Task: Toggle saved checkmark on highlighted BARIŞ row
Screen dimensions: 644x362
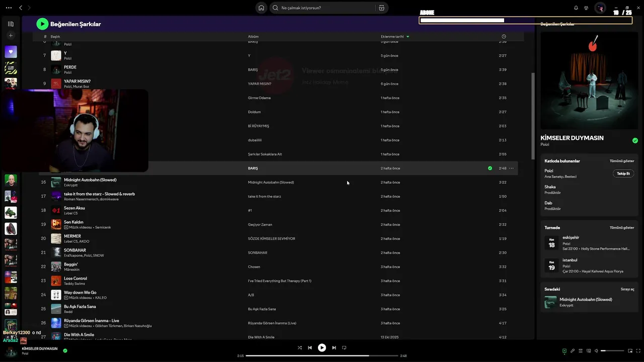Action: (x=490, y=168)
